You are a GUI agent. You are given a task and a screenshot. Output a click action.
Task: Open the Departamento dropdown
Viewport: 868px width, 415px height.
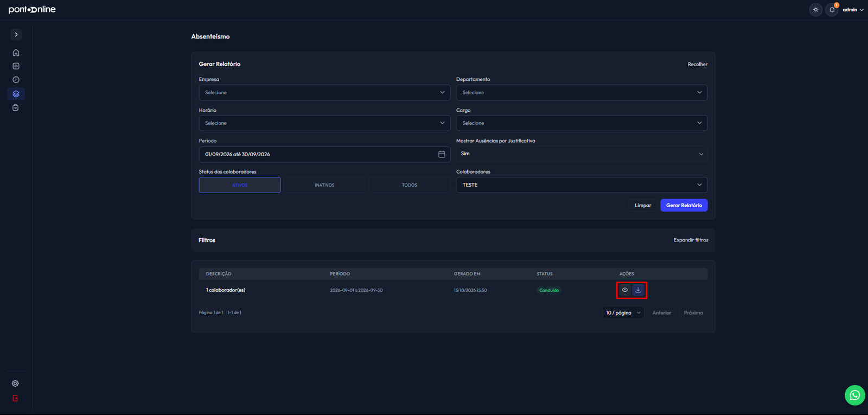[582, 92]
